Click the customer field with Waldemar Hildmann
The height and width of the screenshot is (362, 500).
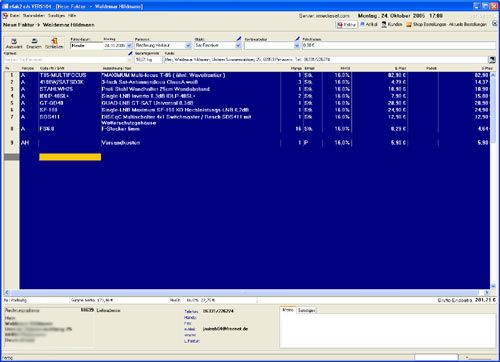[326, 60]
